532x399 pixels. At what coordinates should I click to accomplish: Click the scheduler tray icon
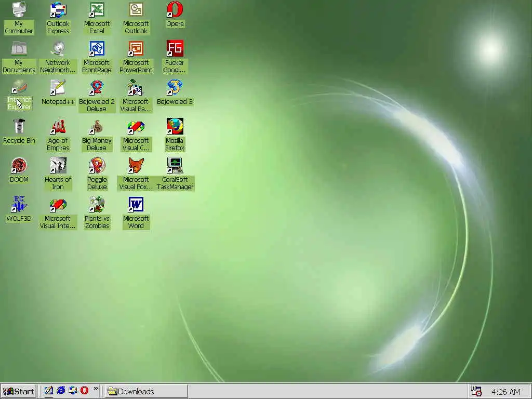click(x=477, y=391)
